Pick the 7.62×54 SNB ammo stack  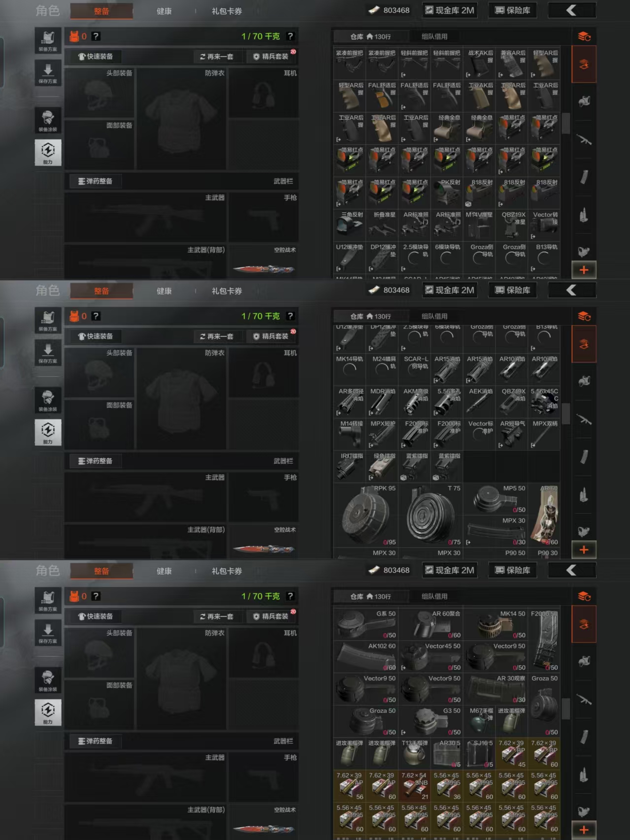[x=415, y=786]
